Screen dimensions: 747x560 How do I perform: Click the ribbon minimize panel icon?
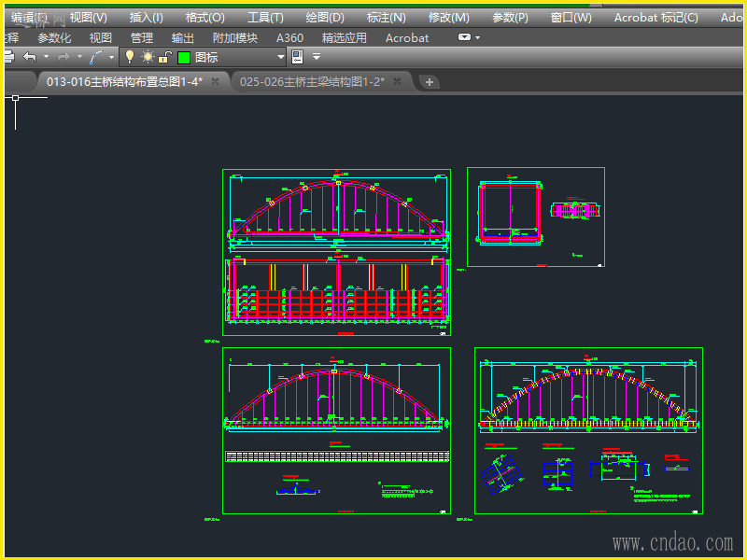(x=464, y=38)
